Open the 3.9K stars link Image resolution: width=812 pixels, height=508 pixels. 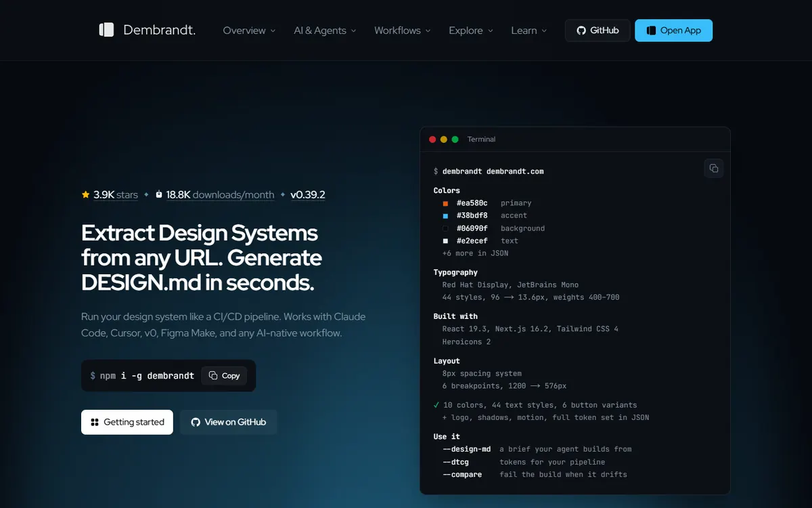(x=116, y=194)
